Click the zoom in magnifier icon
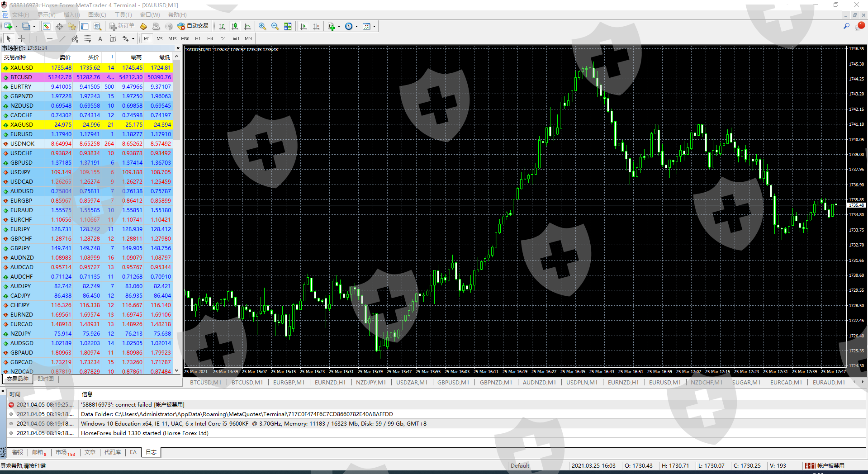This screenshot has height=474, width=868. pos(262,26)
